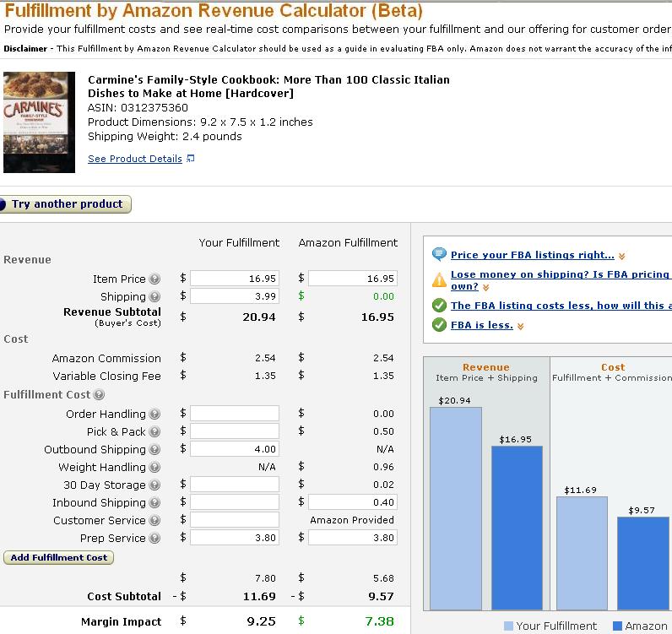Edit the Amazon Fulfillment Prep Service field
The width and height of the screenshot is (672, 634).
(x=353, y=538)
